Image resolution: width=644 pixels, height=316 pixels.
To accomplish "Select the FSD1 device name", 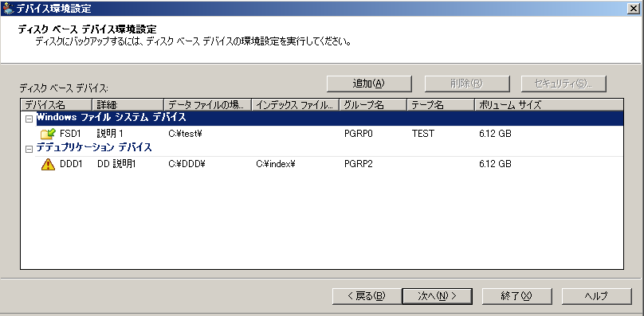I will [x=70, y=134].
